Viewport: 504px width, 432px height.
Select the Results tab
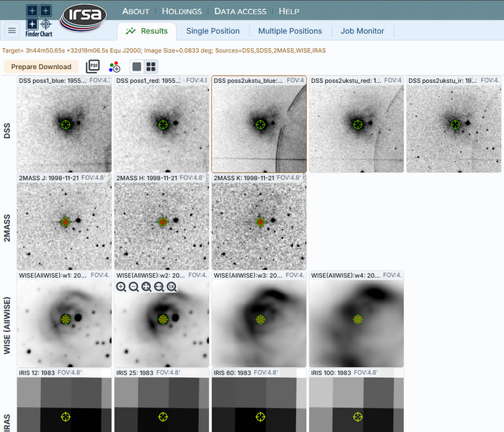(x=147, y=31)
